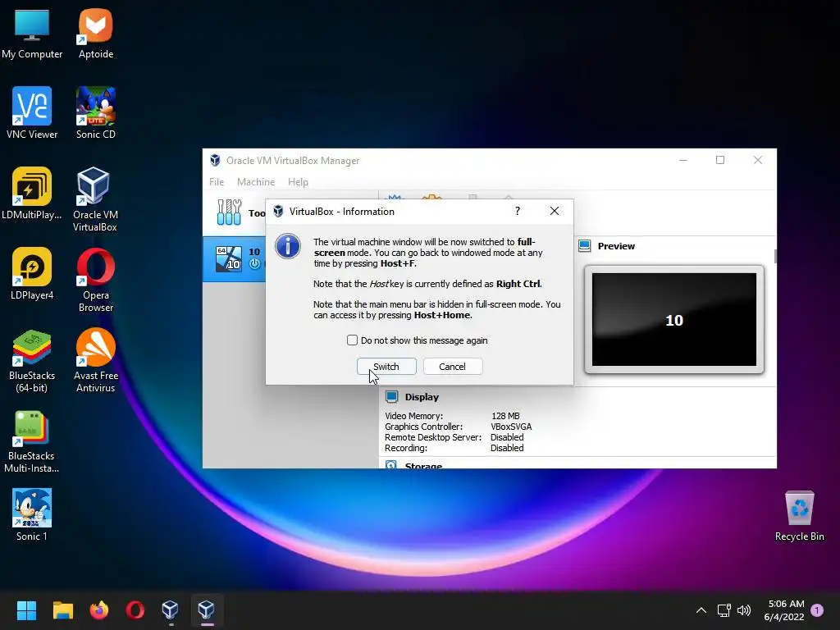Close the VirtualBox Information dialog
This screenshot has height=630, width=840.
[x=555, y=211]
